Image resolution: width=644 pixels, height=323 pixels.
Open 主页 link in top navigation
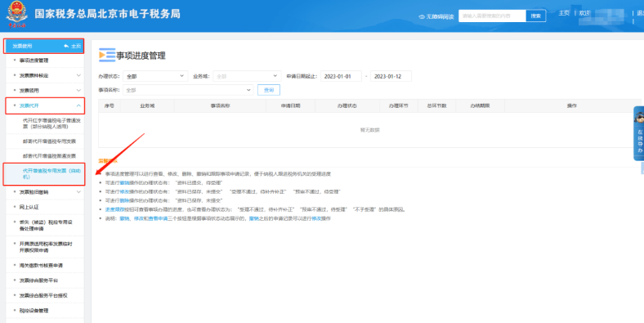point(564,13)
